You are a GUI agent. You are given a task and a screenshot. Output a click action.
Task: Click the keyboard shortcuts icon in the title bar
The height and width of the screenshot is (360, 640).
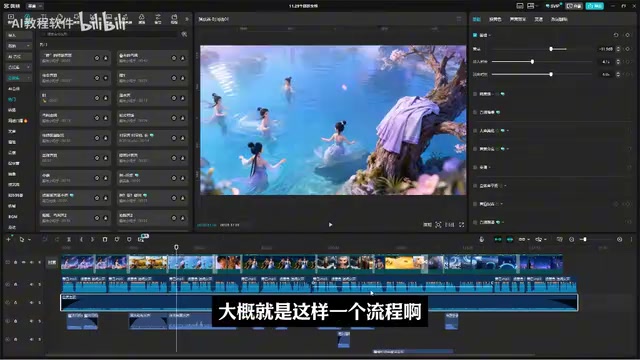click(x=520, y=6)
